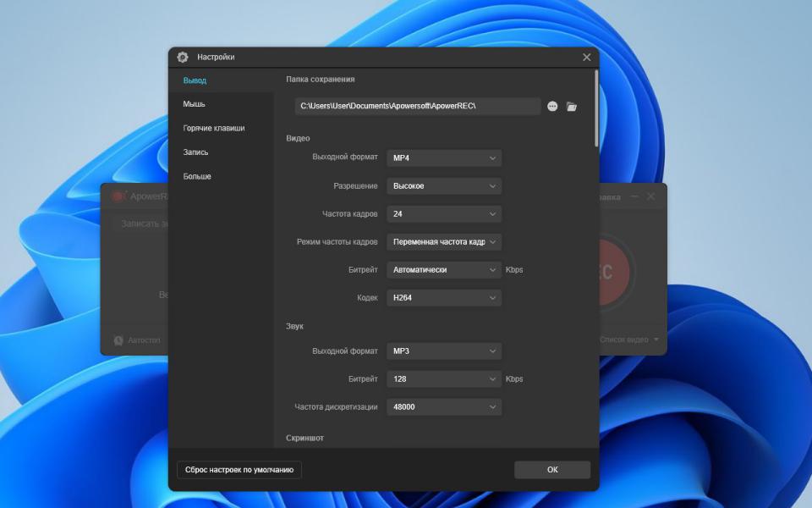This screenshot has height=508, width=812.
Task: Click Сброс настроек по умолчанию button
Action: pyautogui.click(x=239, y=470)
